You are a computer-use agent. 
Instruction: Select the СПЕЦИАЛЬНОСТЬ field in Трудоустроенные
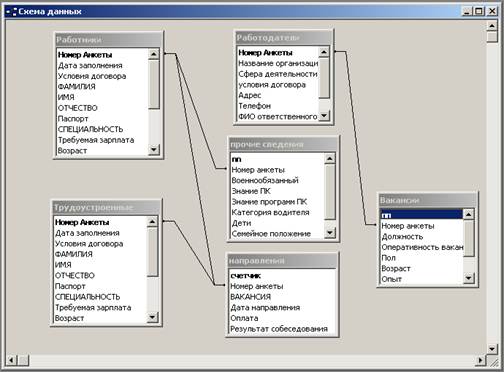87,297
